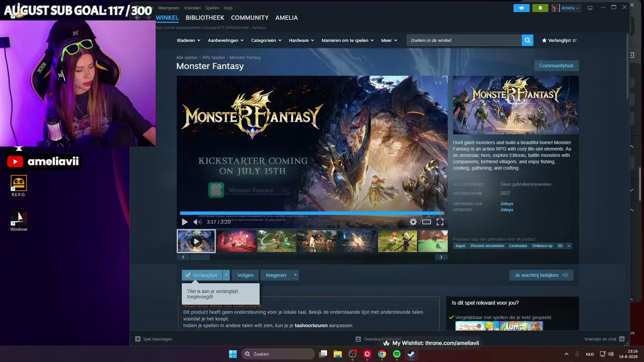Click the Jagen tag

tap(460, 246)
